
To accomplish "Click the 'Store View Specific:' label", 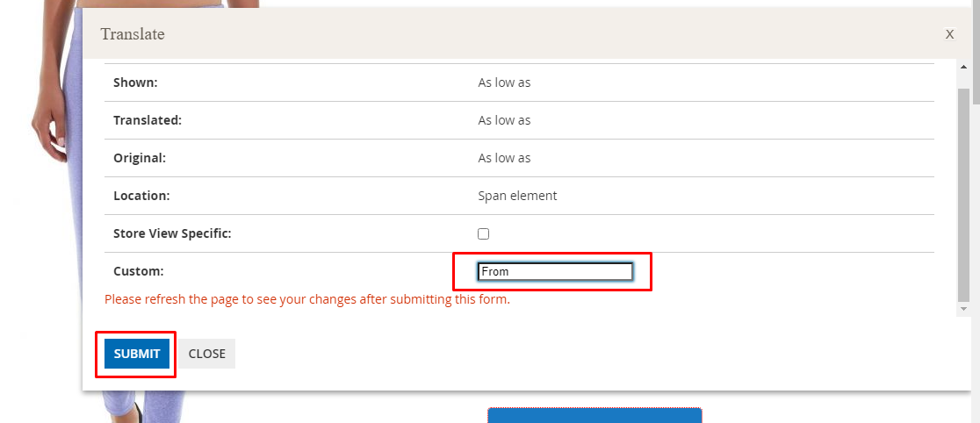I will click(172, 233).
